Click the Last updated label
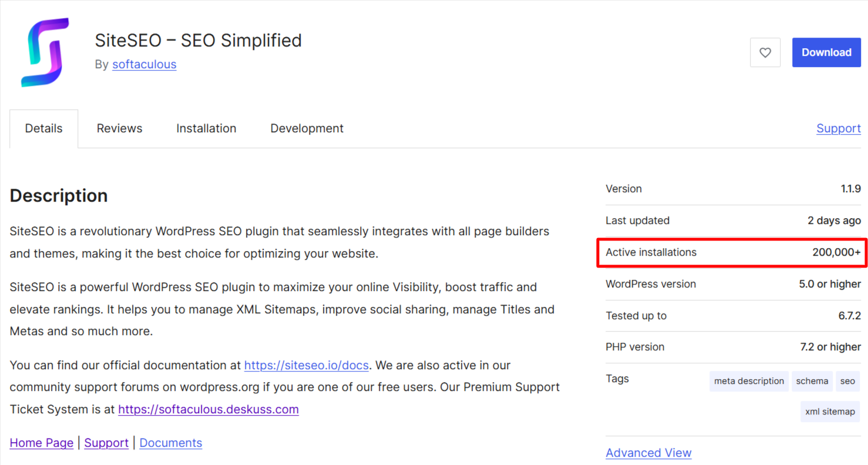Viewport: 868px width, 465px height. pos(637,220)
